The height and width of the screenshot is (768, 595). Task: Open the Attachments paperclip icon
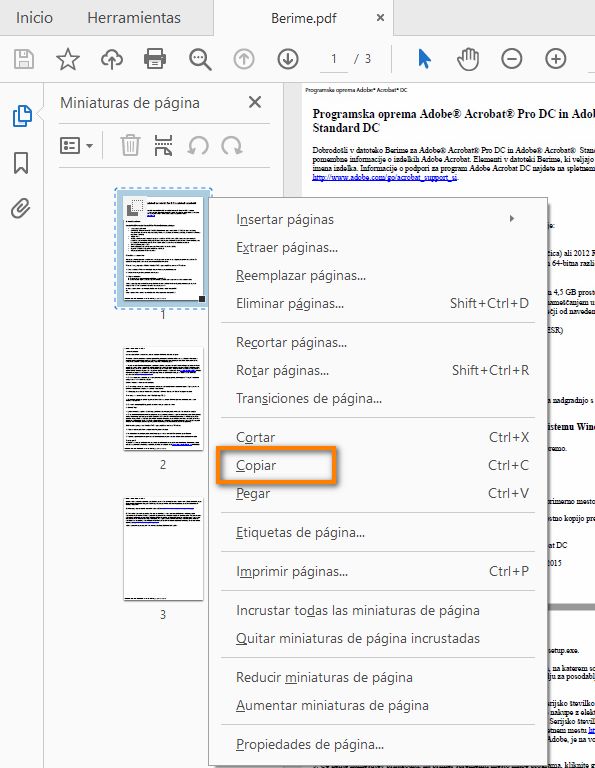[x=21, y=208]
